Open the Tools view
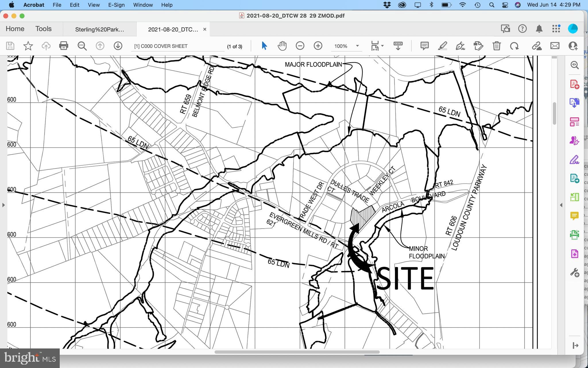This screenshot has width=588, height=368. [x=43, y=29]
